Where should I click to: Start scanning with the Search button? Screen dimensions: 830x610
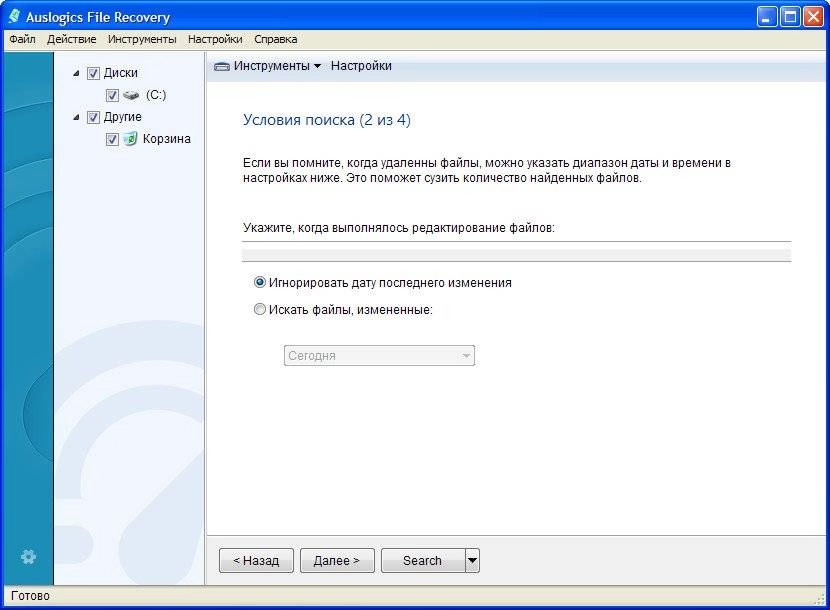pos(423,560)
